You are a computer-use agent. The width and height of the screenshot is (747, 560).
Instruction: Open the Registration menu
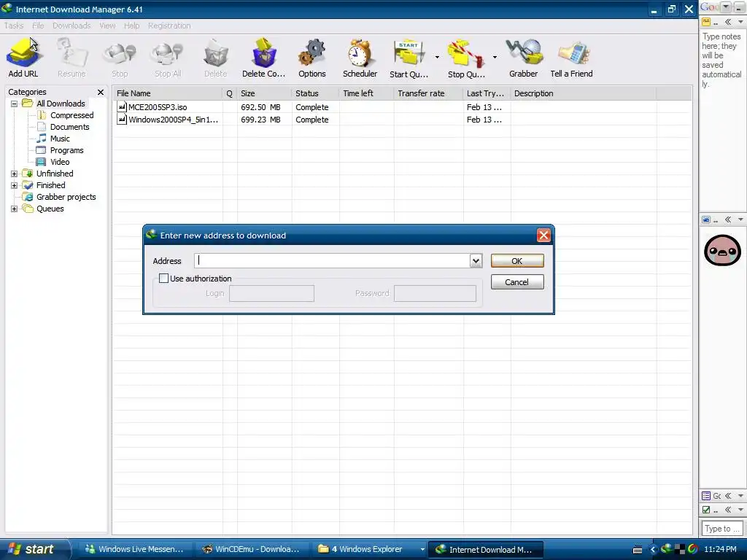pos(169,26)
